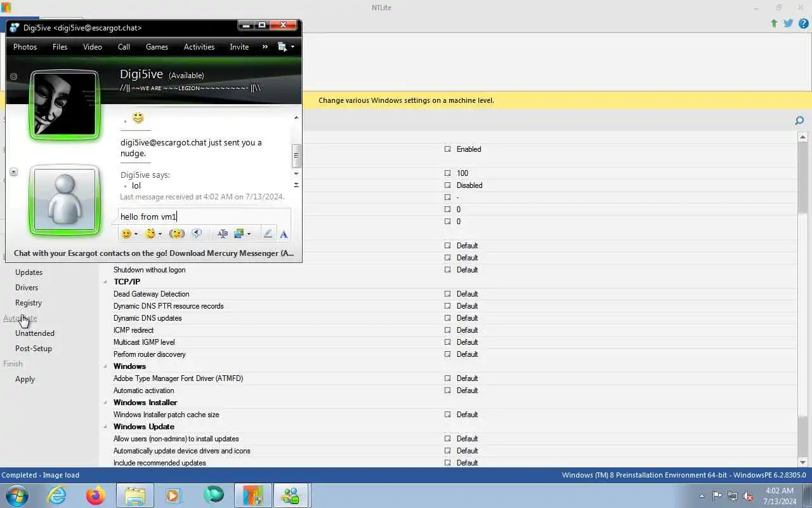Screen dimensions: 812x508
Task: Select the blue A text typing mode icon
Action: click(x=284, y=234)
